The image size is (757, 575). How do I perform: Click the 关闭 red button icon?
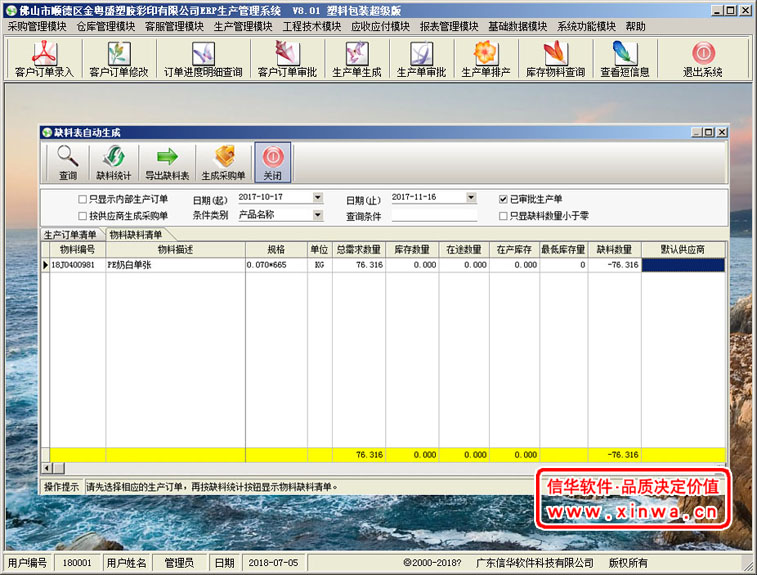click(x=273, y=163)
